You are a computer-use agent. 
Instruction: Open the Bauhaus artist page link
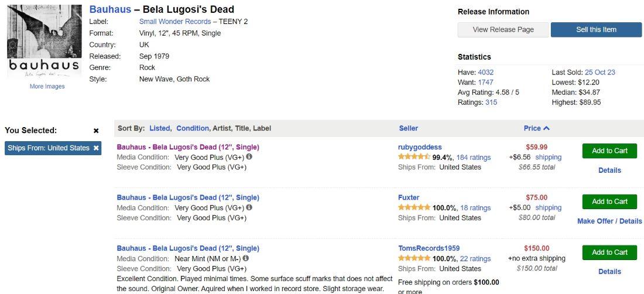(110, 9)
